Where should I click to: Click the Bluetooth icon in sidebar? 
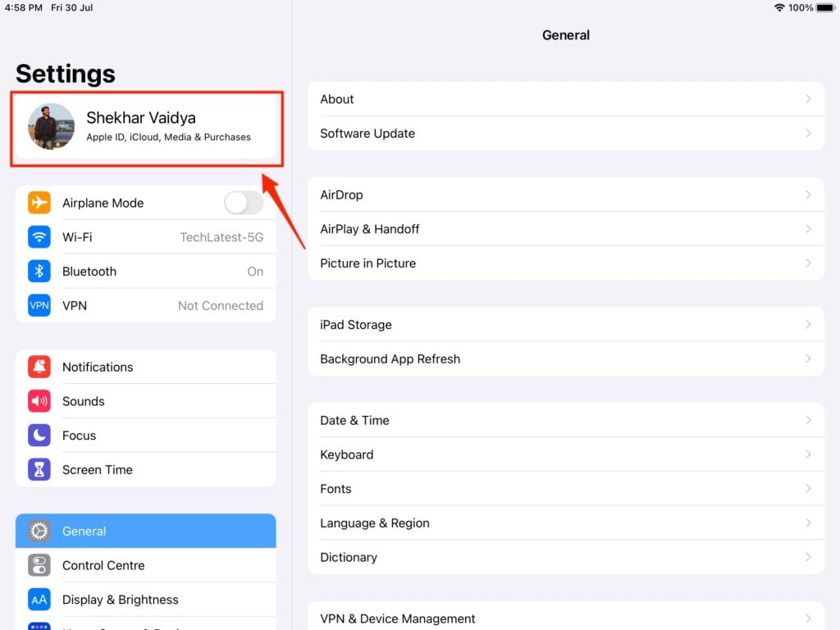pyautogui.click(x=39, y=271)
